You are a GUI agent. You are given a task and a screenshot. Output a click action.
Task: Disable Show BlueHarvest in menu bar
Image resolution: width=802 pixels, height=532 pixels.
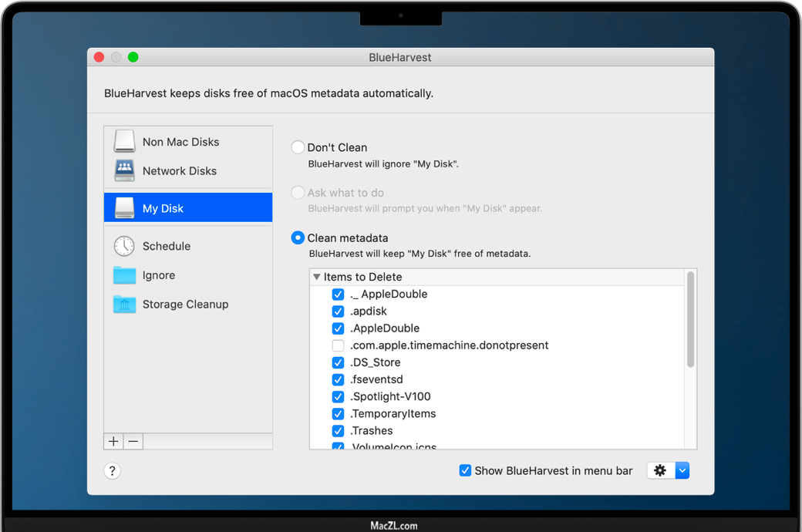tap(465, 470)
